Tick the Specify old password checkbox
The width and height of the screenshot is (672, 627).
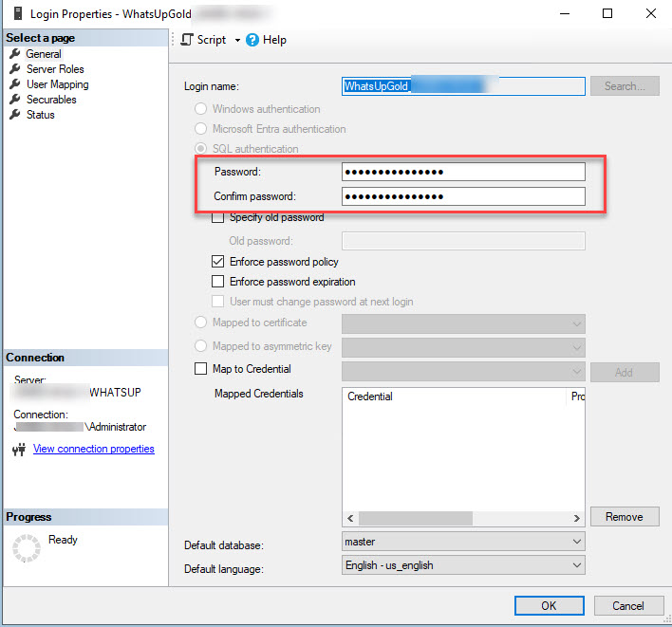[217, 217]
